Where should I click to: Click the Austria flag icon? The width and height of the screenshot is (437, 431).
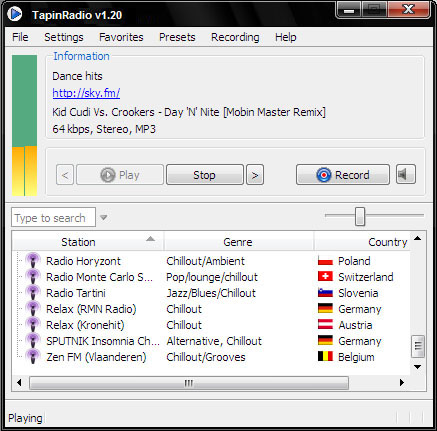point(325,325)
